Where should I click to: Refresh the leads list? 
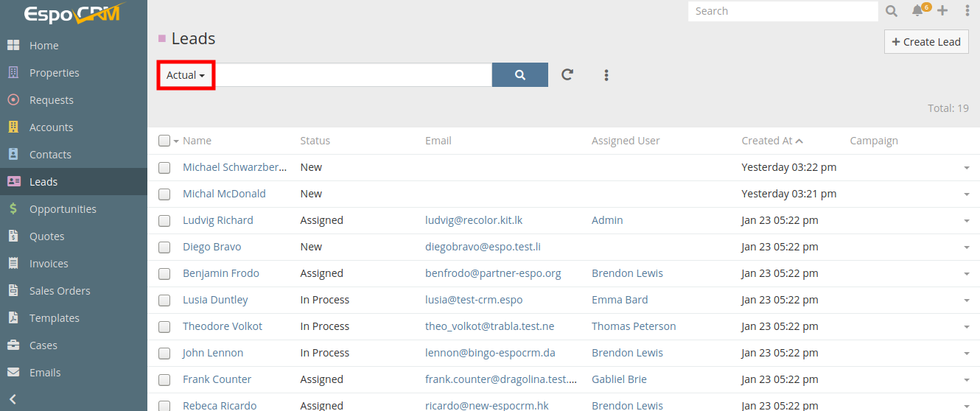click(567, 75)
